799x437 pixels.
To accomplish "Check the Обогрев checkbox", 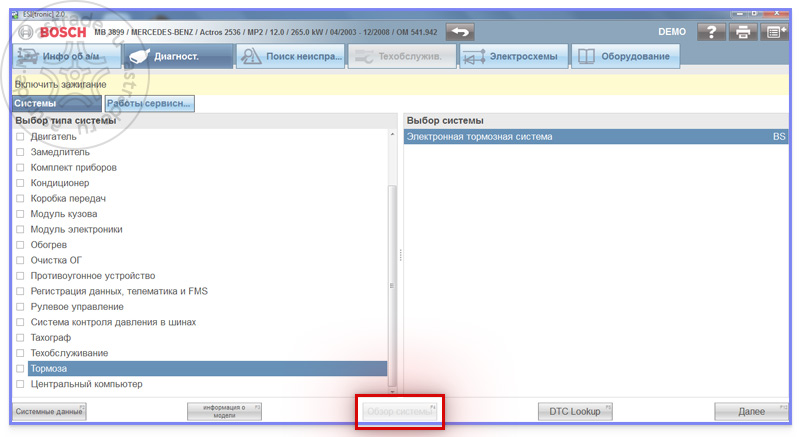I will coord(20,245).
